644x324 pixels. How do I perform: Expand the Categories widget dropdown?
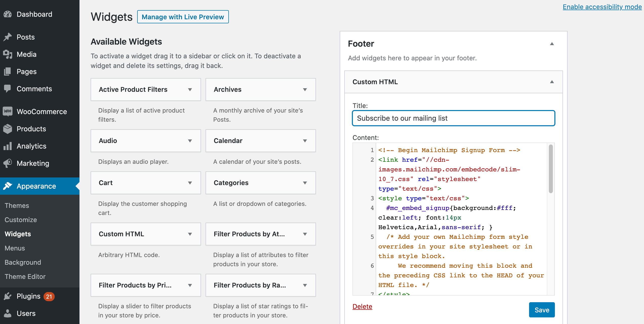click(305, 183)
